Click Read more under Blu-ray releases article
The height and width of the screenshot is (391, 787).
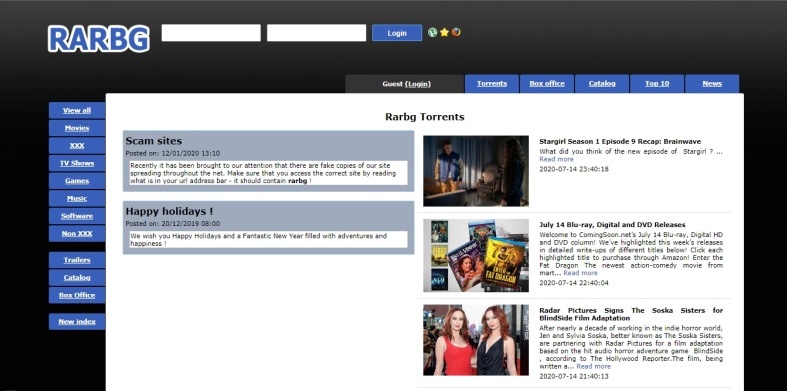[580, 273]
